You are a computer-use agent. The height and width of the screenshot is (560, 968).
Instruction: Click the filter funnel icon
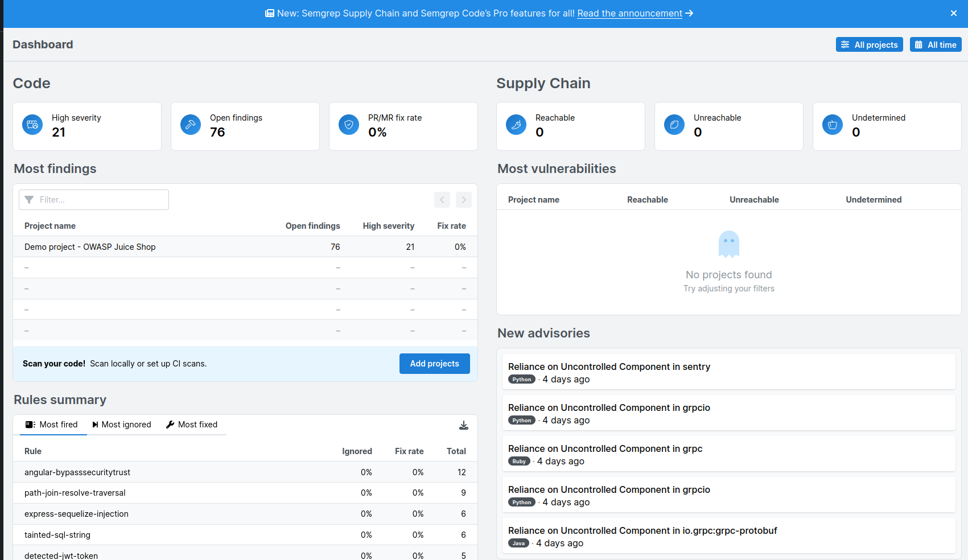coord(29,200)
